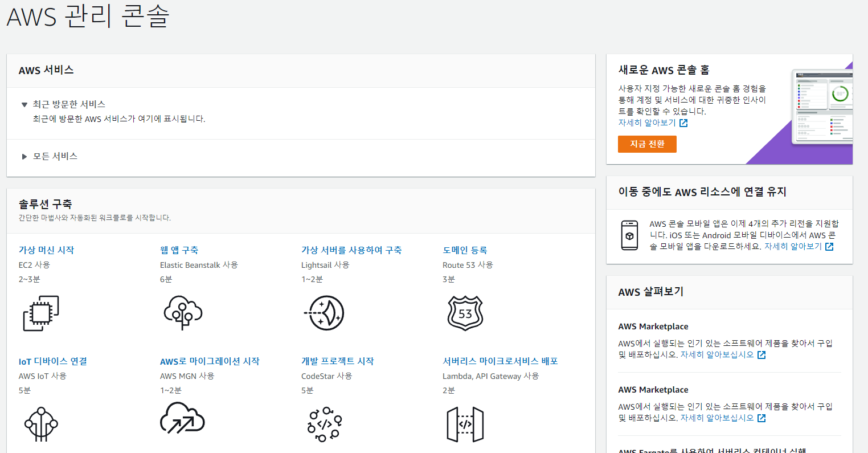Open 서버리스 마이크로서비스 배포 link
The image size is (868, 453).
tap(500, 361)
